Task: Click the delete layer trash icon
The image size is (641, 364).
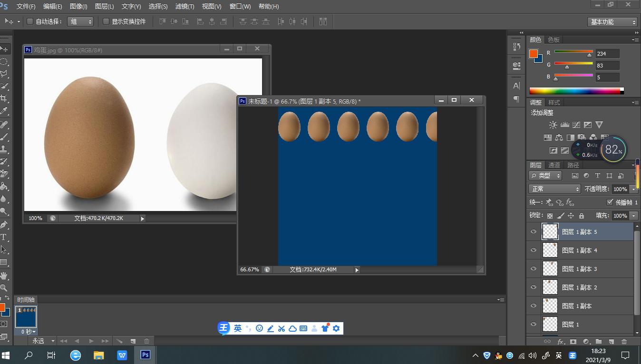Action: tap(624, 341)
